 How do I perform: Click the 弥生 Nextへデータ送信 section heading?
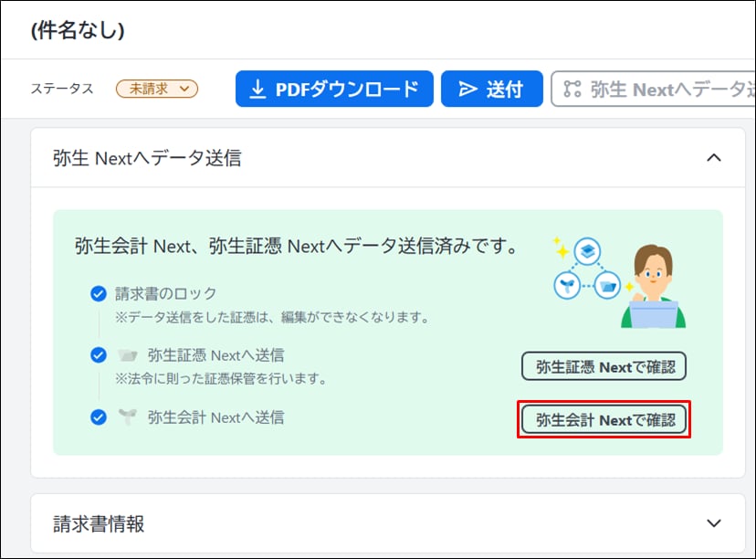(x=147, y=158)
